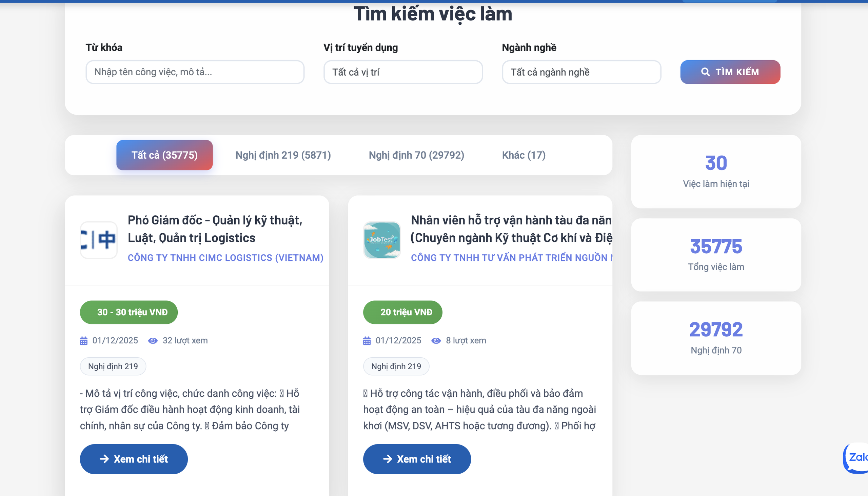Image resolution: width=868 pixels, height=496 pixels.
Task: Open the Tất cả vị trí dropdown
Action: click(403, 72)
